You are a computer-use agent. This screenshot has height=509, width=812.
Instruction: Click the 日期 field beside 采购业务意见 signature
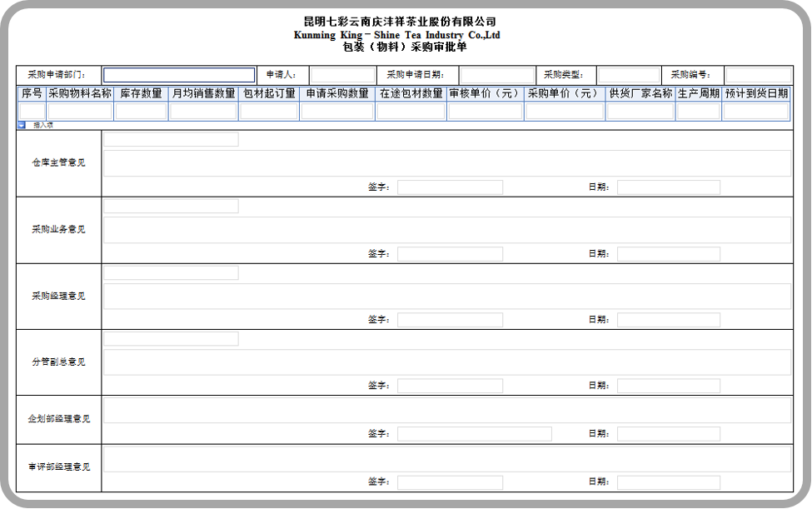(x=668, y=253)
